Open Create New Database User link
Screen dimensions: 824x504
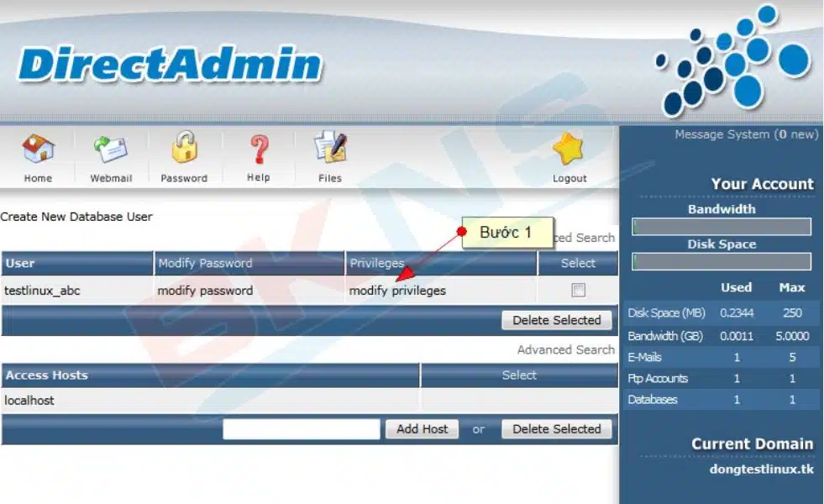(x=76, y=217)
